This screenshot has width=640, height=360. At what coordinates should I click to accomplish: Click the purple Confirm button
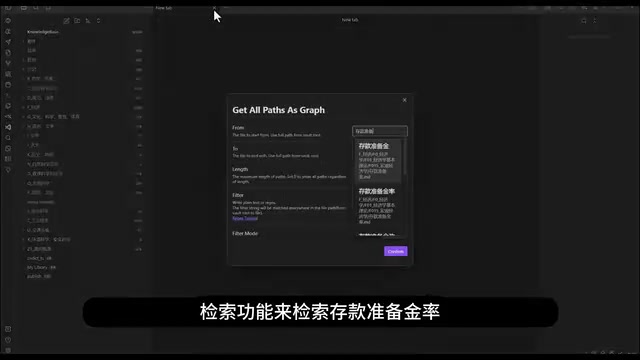coord(396,251)
